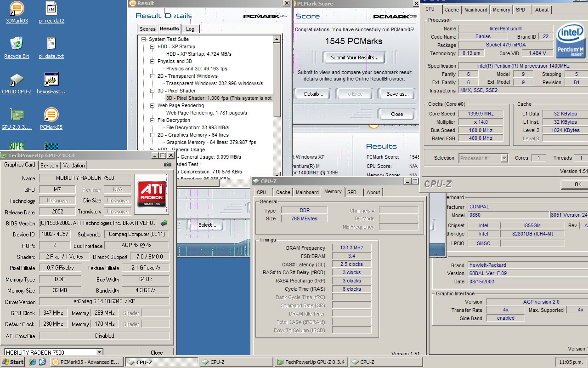Click the Save as... button
Screen dimensions: 588x368
(x=398, y=94)
